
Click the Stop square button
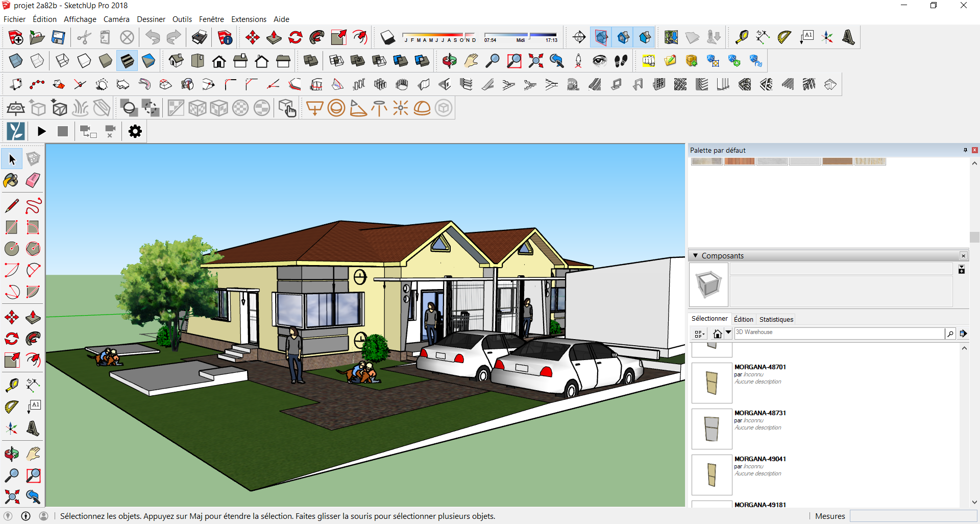(63, 131)
